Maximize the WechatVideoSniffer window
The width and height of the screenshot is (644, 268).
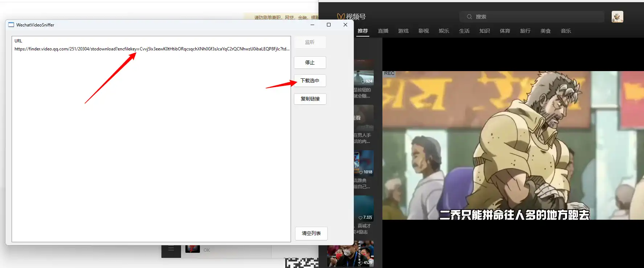(x=329, y=25)
